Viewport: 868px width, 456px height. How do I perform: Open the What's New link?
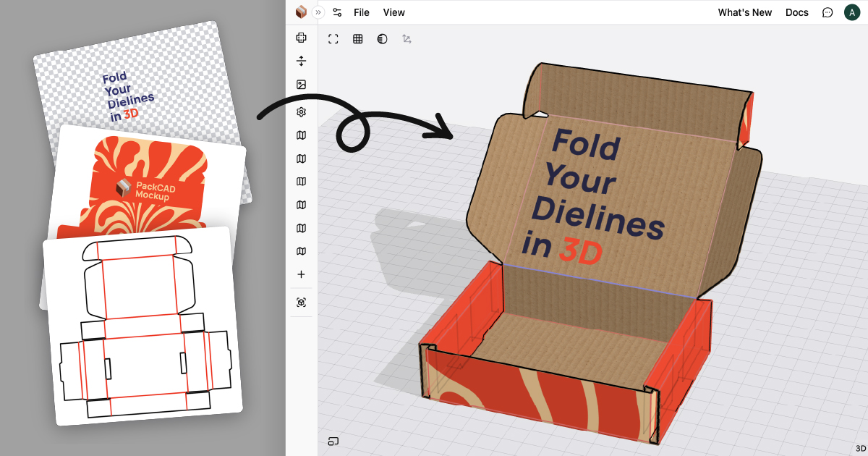[745, 12]
